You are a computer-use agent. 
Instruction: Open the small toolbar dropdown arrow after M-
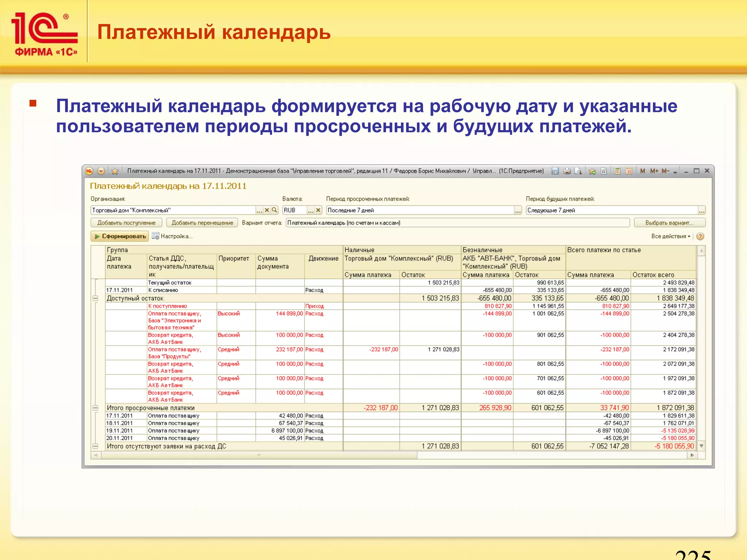click(675, 172)
